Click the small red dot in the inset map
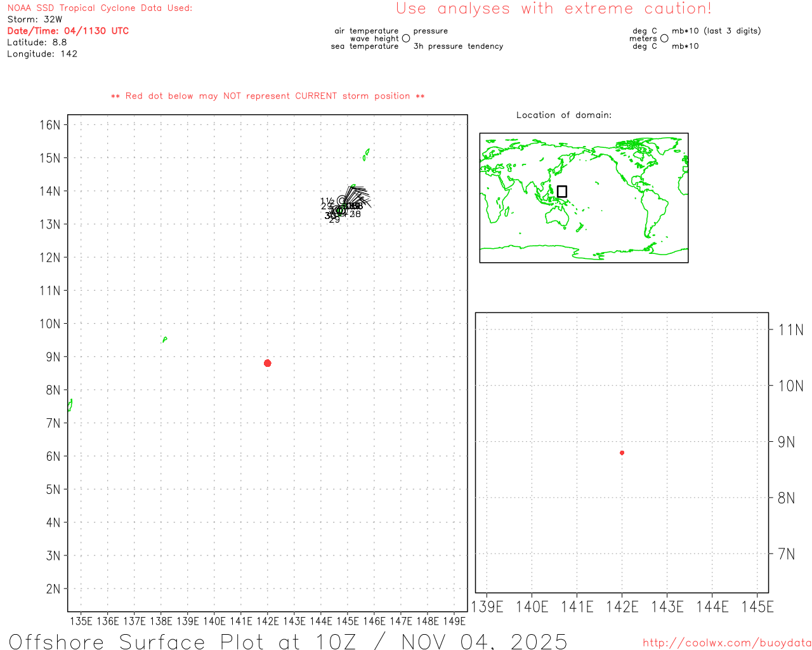Image resolution: width=812 pixels, height=650 pixels. tap(622, 453)
